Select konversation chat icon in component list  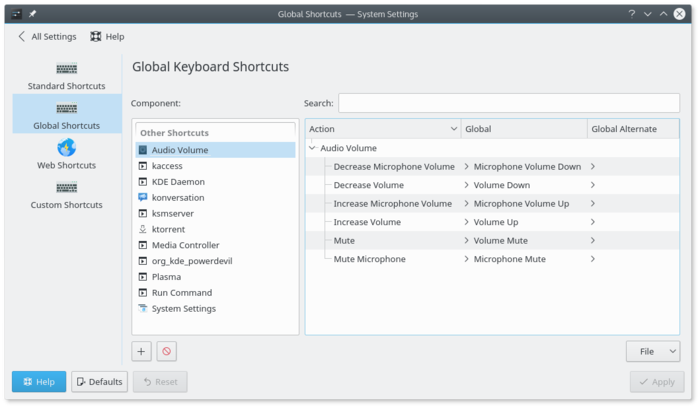142,198
